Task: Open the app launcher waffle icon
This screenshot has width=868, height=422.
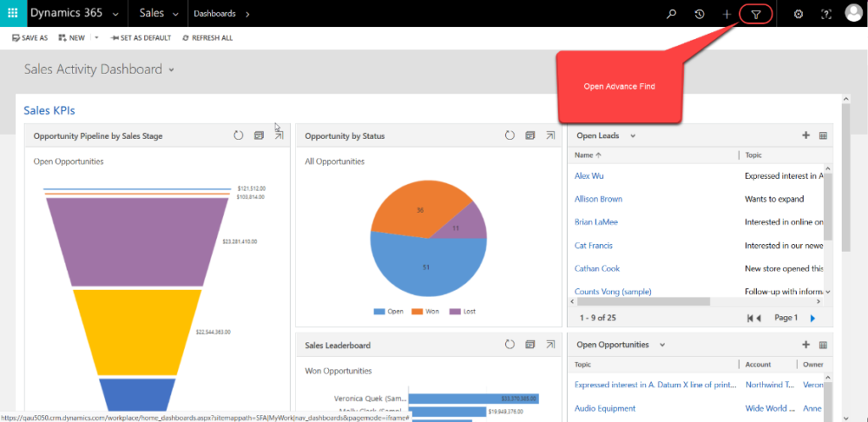Action: coord(13,14)
